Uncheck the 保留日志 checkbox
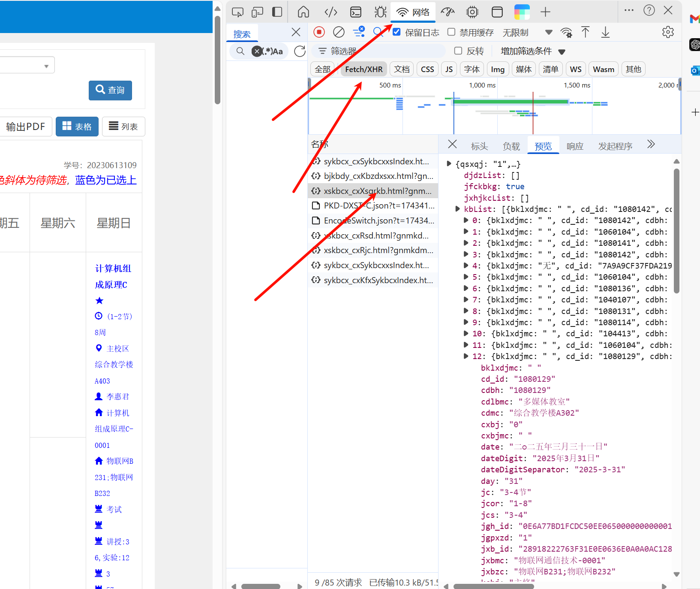Viewport: 700px width, 589px height. 397,32
